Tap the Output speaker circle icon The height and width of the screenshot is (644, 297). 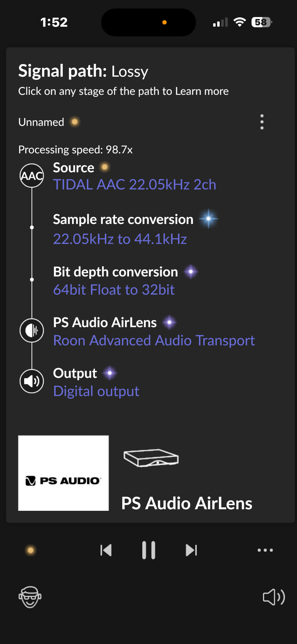[32, 381]
